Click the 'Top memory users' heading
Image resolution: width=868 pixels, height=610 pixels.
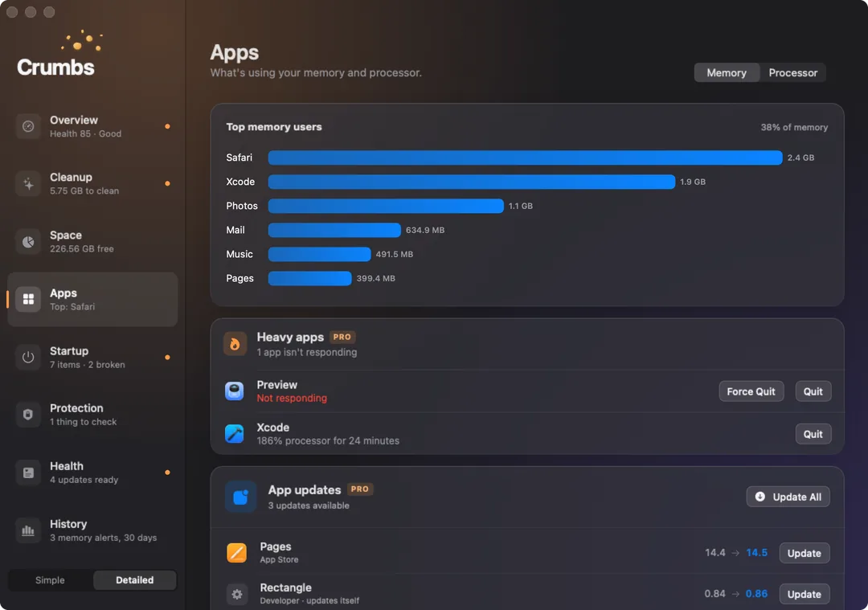(273, 127)
